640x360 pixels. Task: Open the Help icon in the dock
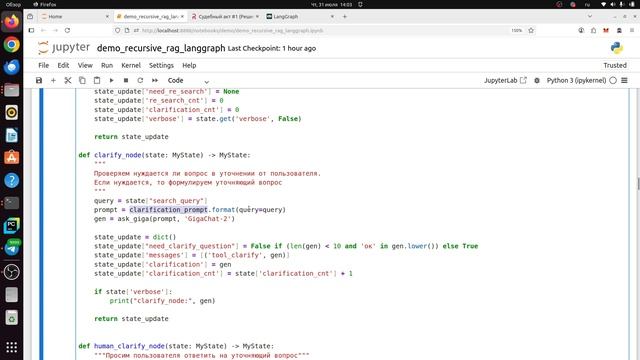(x=11, y=180)
